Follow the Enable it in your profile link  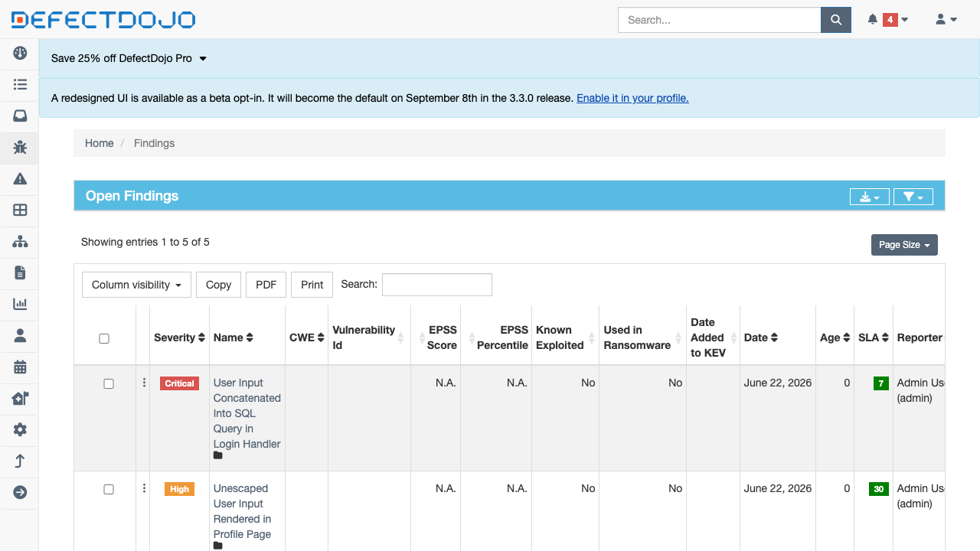[x=632, y=98]
